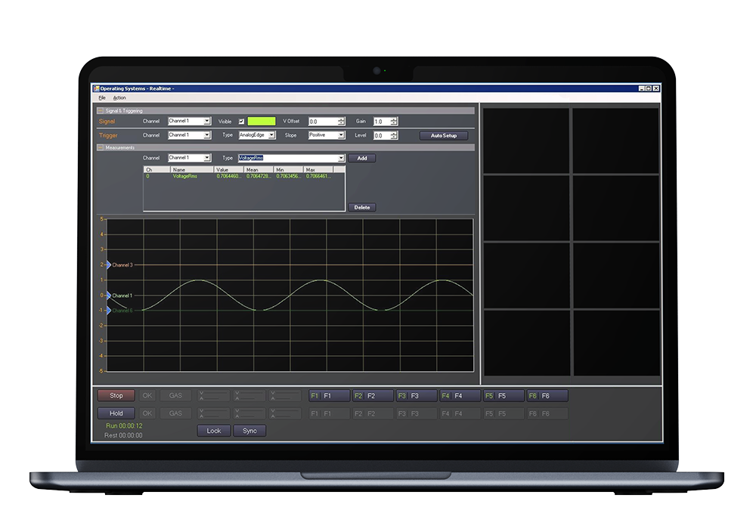
Task: Open the Slope dropdown showing Positive
Action: (x=327, y=135)
